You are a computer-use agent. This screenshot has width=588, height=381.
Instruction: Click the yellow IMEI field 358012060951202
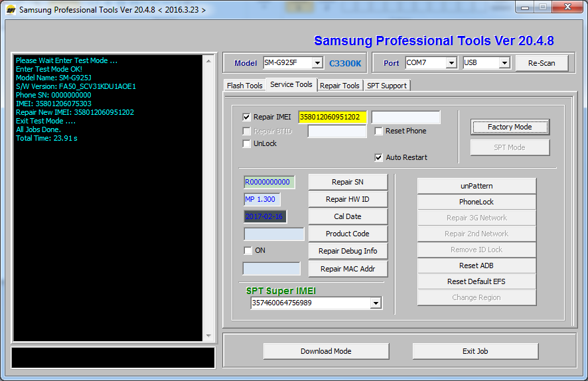coord(332,117)
